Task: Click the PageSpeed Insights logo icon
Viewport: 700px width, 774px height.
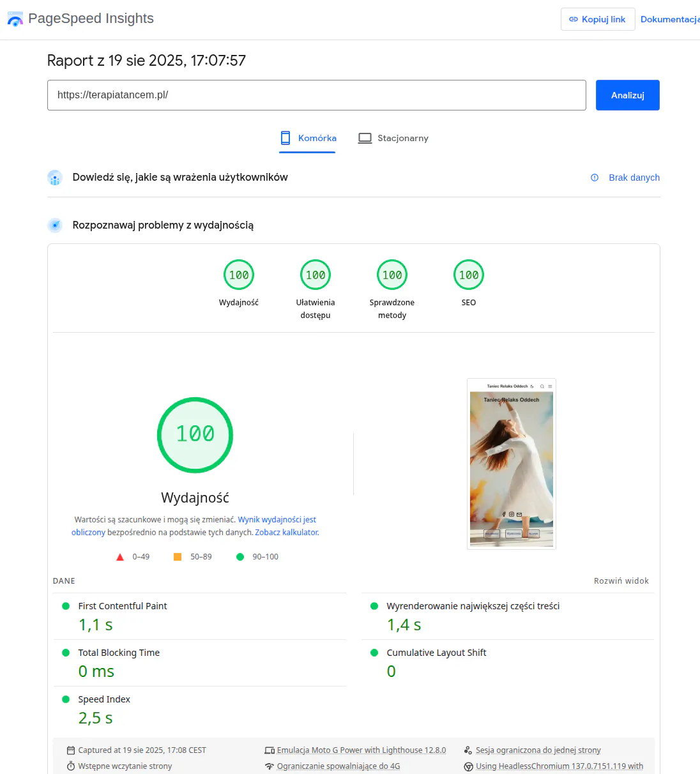Action: coord(15,19)
